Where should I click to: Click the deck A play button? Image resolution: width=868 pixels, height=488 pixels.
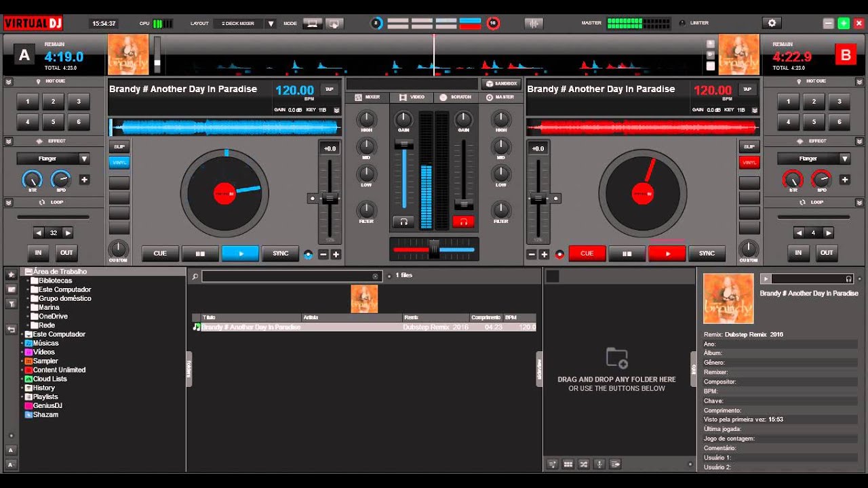pos(240,253)
